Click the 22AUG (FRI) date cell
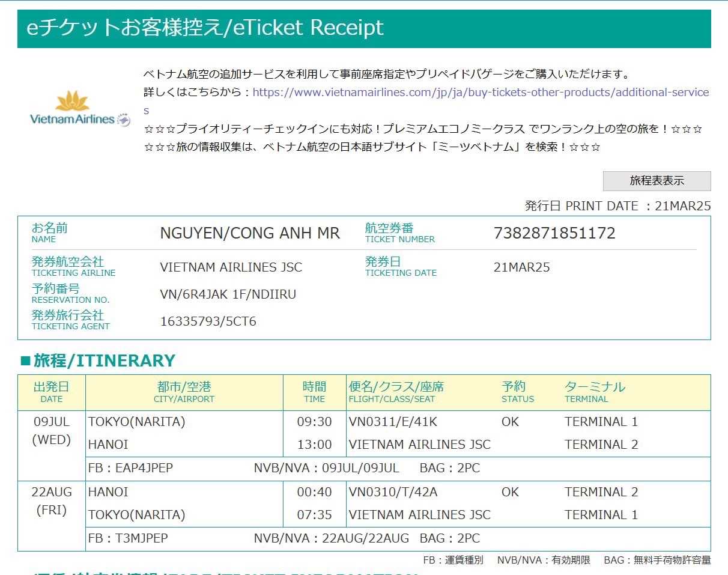 (52, 501)
